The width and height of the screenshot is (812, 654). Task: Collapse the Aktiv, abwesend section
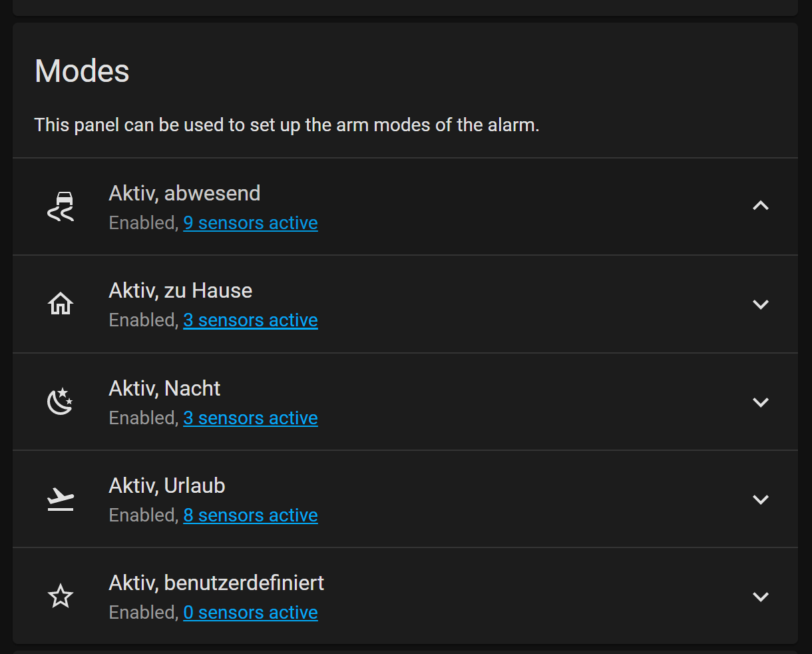(x=760, y=206)
